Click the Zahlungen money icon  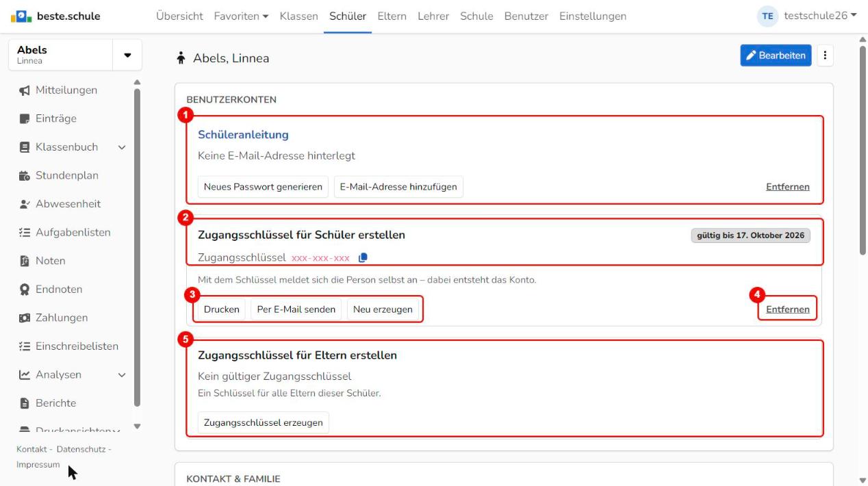click(x=23, y=318)
